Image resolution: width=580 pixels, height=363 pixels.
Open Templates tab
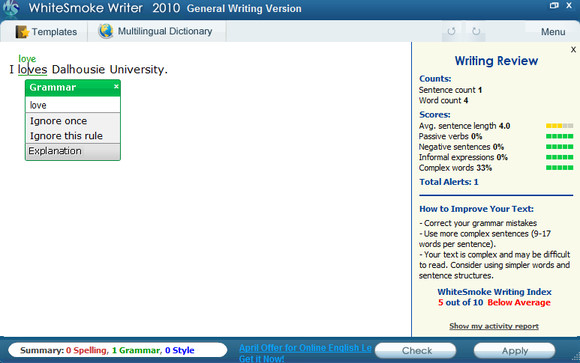tap(46, 31)
